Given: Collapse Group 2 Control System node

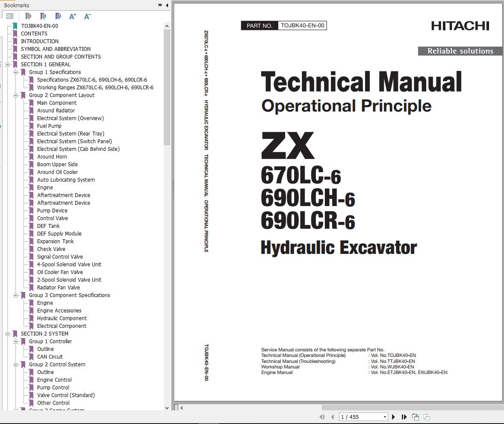Looking at the screenshot, I should pyautogui.click(x=15, y=365).
